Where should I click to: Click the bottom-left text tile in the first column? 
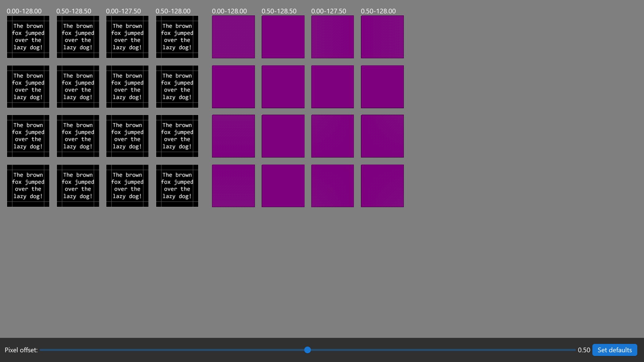coord(28,186)
